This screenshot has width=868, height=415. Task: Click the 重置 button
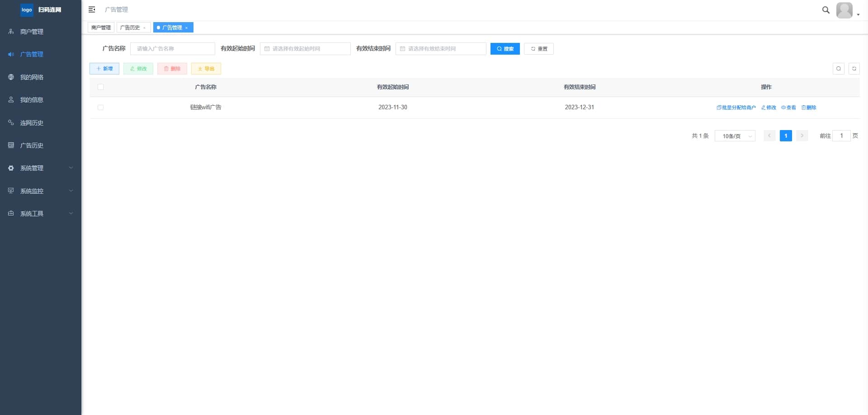coord(539,49)
